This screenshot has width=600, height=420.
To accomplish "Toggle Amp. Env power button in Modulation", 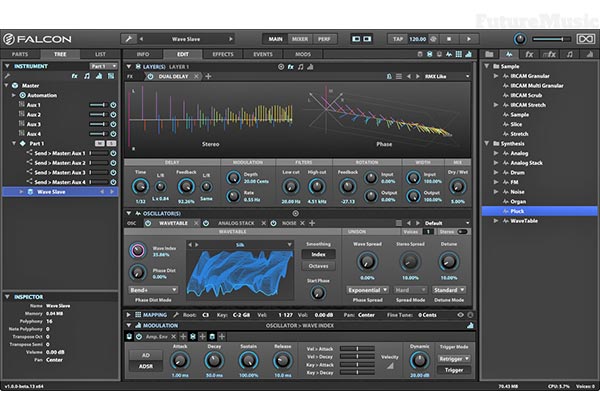I will pyautogui.click(x=139, y=337).
